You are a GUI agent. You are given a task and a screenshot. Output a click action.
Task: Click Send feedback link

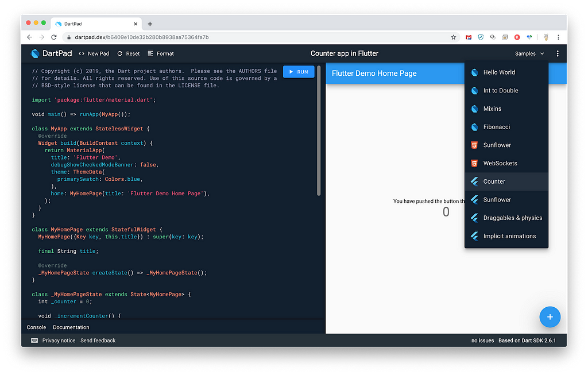click(98, 341)
